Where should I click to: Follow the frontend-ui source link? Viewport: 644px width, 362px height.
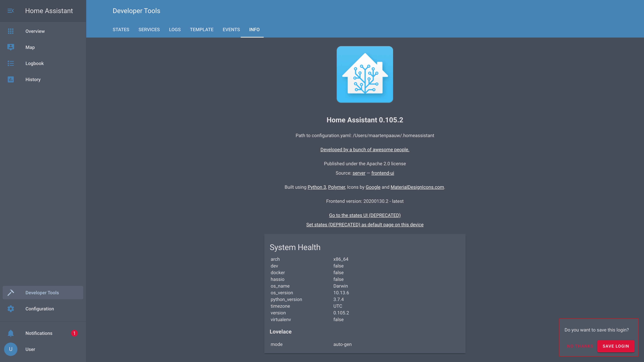383,173
